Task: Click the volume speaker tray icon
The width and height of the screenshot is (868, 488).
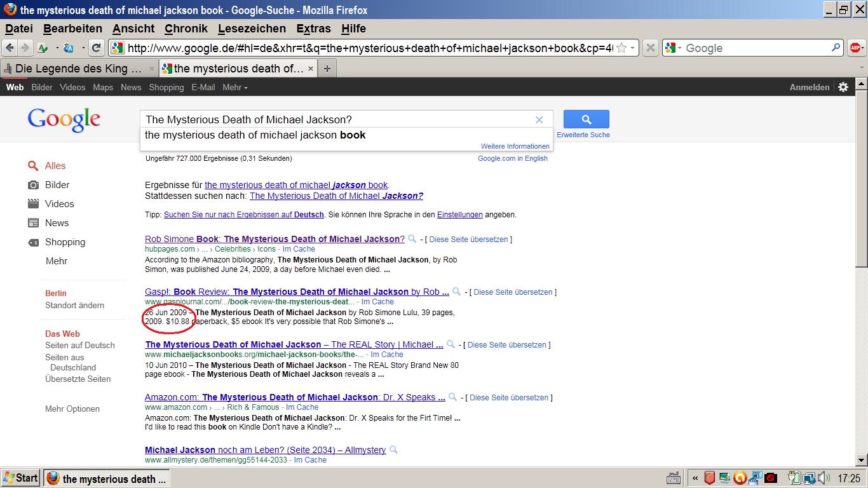Action: point(824,478)
